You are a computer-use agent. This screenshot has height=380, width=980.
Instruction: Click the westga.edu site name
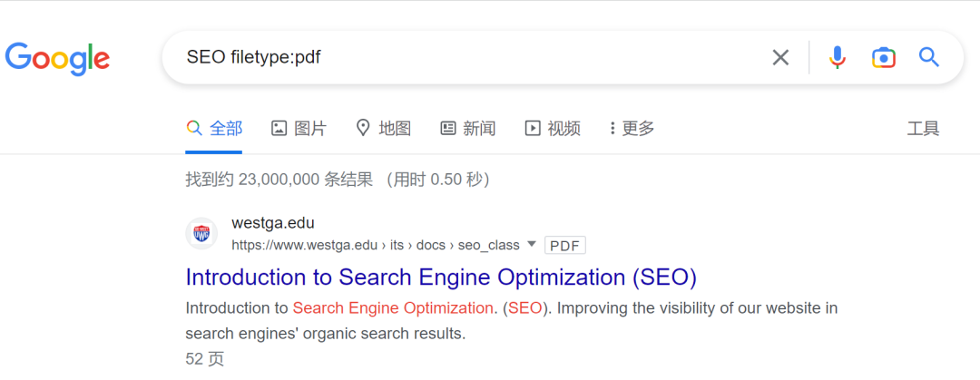click(x=273, y=223)
